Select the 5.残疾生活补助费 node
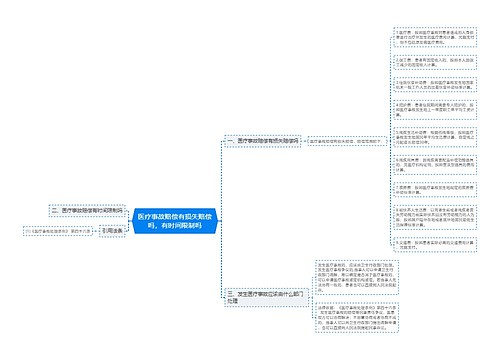The image size is (500, 360). click(435, 137)
